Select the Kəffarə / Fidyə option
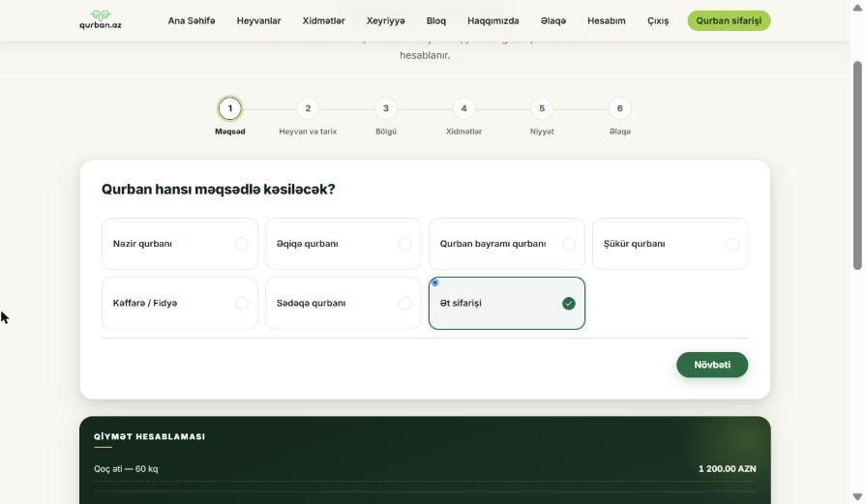The height and width of the screenshot is (504, 865). (180, 304)
